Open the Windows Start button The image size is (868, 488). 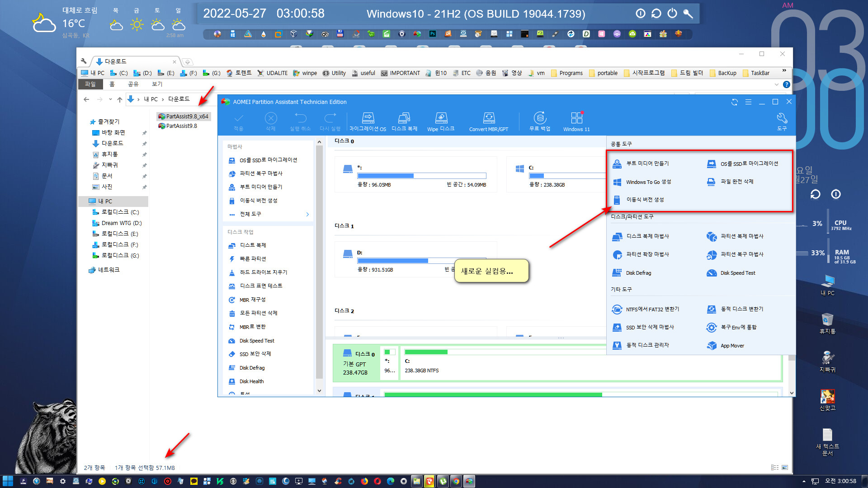[x=8, y=481]
